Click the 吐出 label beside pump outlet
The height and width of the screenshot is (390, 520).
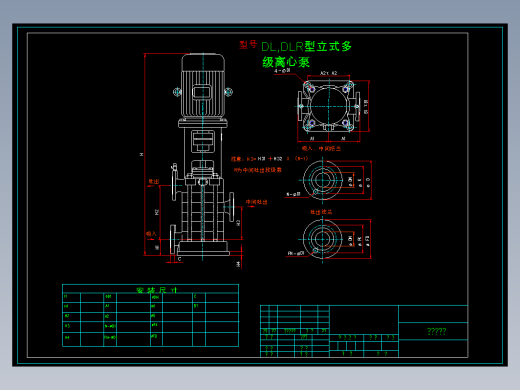(x=154, y=181)
